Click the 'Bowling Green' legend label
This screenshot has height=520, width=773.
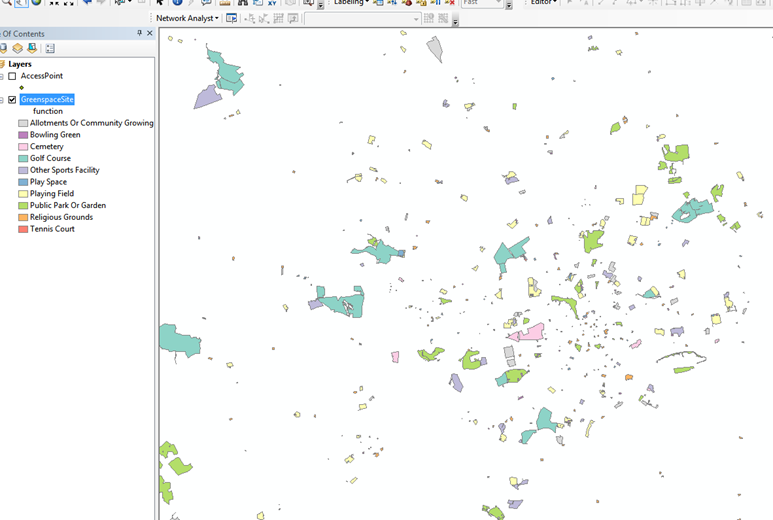[55, 135]
